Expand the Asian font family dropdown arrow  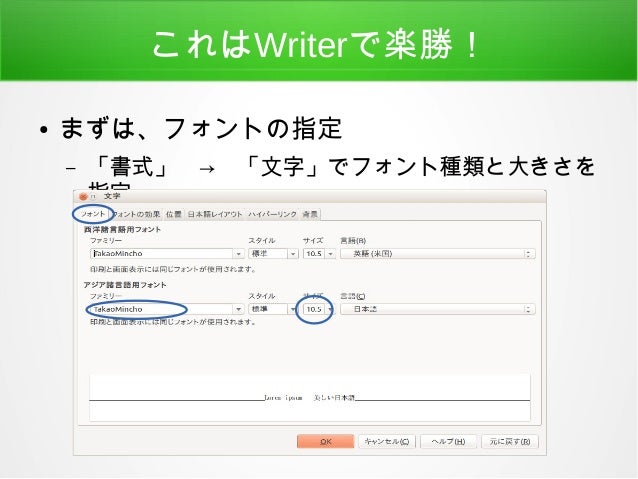click(x=238, y=309)
